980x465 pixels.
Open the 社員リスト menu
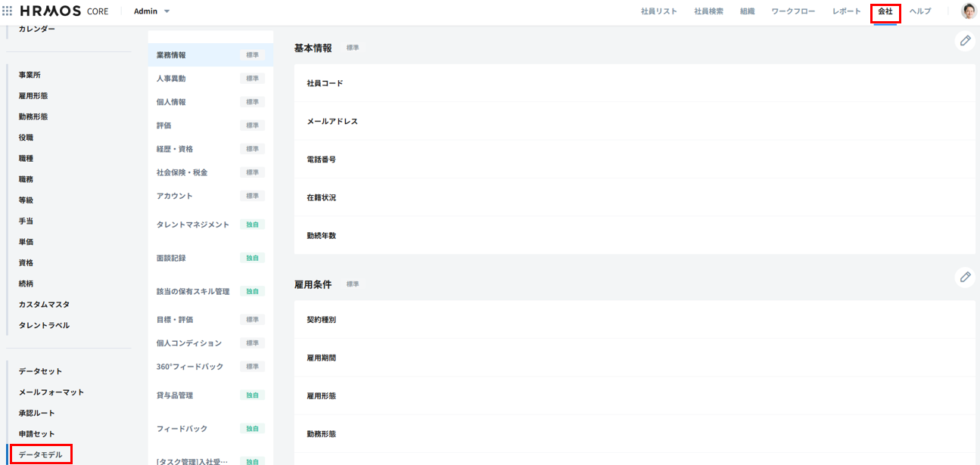coord(658,11)
